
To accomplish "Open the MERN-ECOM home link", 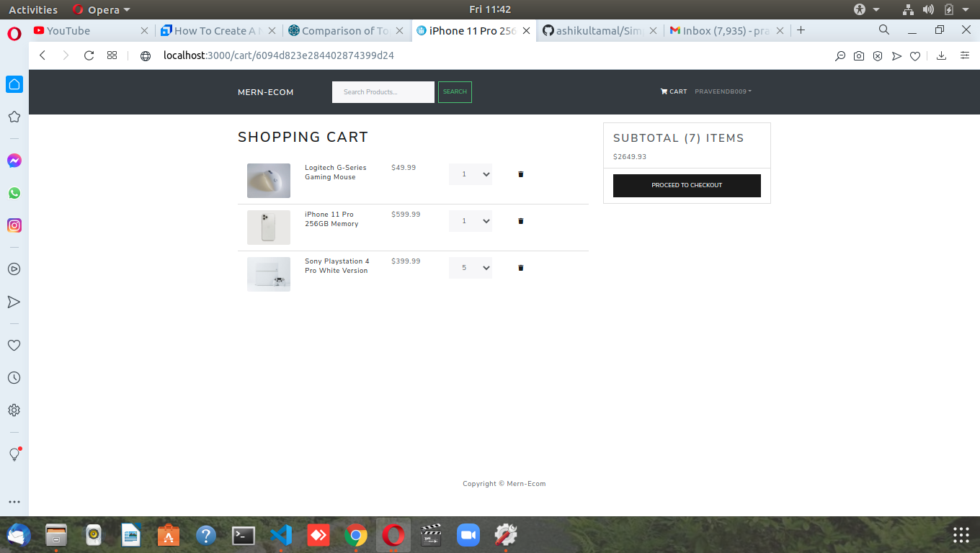I will pos(266,92).
